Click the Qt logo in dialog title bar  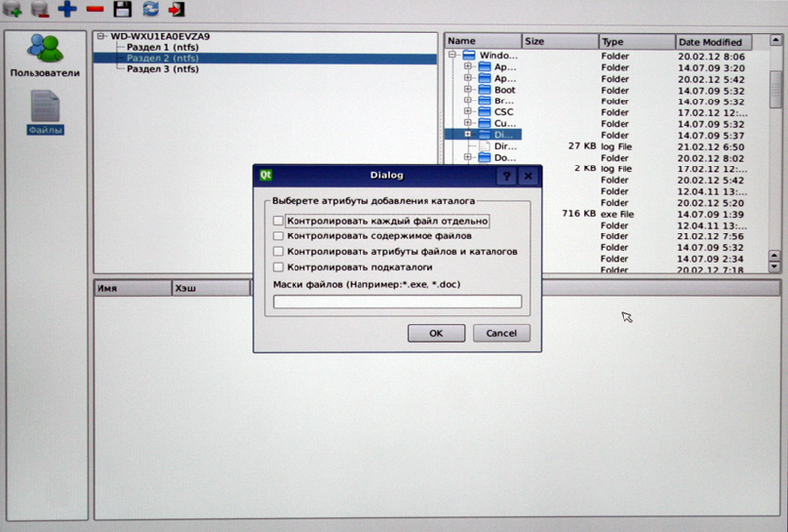(x=265, y=175)
